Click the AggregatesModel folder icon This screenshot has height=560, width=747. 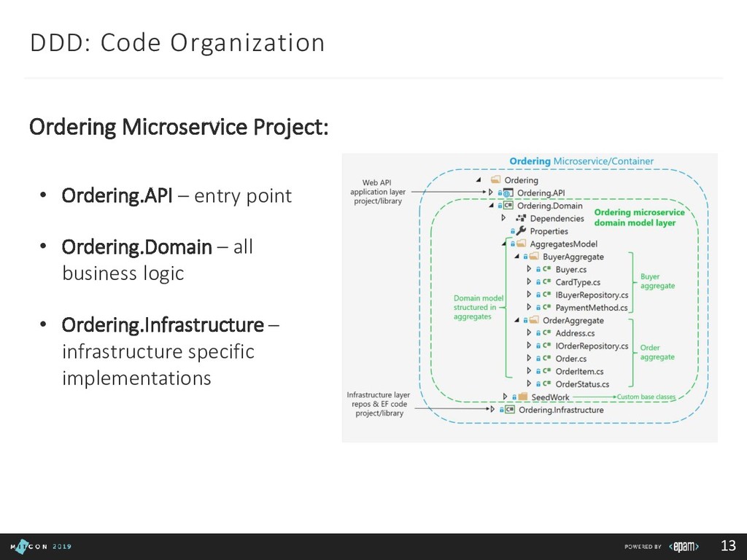521,244
